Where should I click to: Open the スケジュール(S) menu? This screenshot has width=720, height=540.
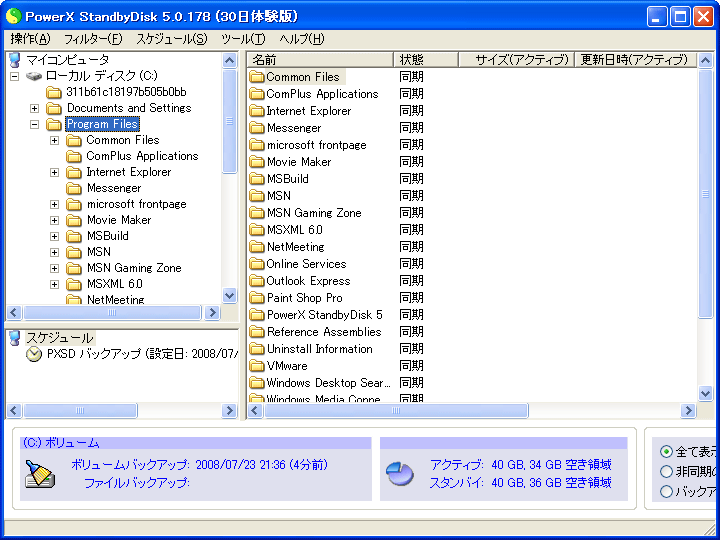[x=172, y=39]
